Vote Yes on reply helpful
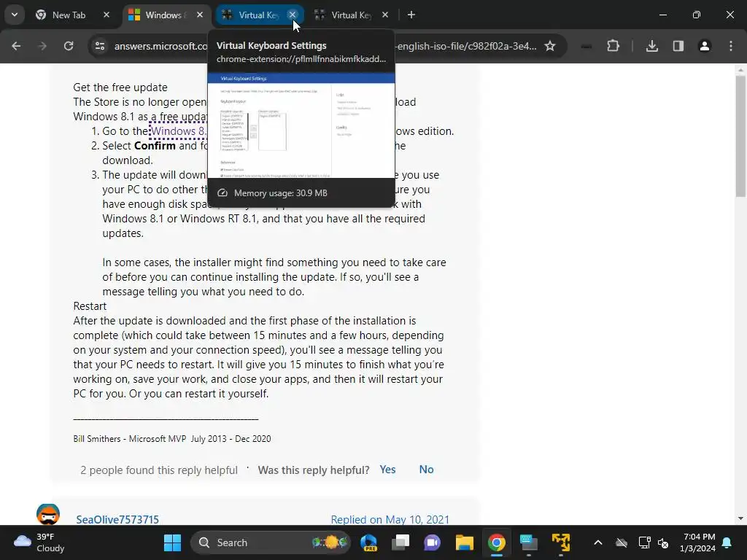Screen dimensions: 747x560 pos(387,470)
